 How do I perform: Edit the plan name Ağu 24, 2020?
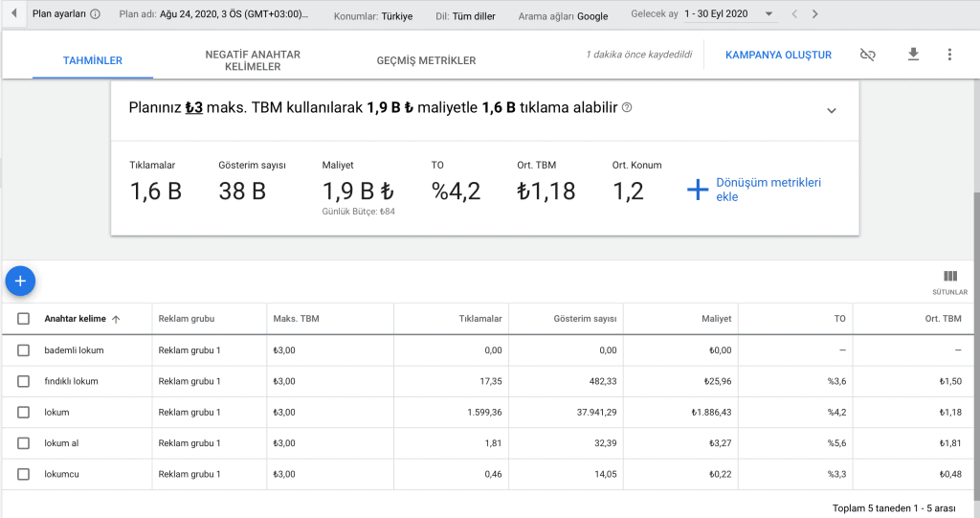pos(234,13)
